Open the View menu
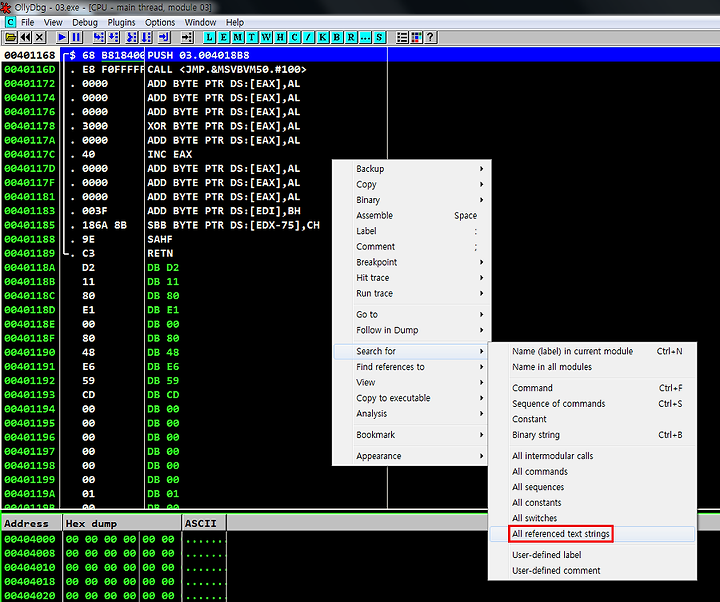Viewport: 720px width, 602px height. 53,22
